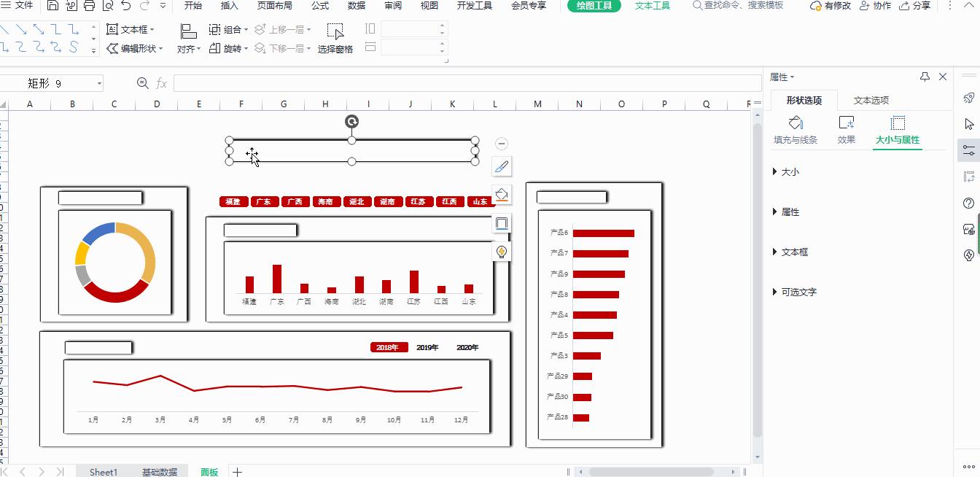Click the rotation handle above the rectangle
Image resolution: width=980 pixels, height=477 pixels.
pyautogui.click(x=351, y=122)
